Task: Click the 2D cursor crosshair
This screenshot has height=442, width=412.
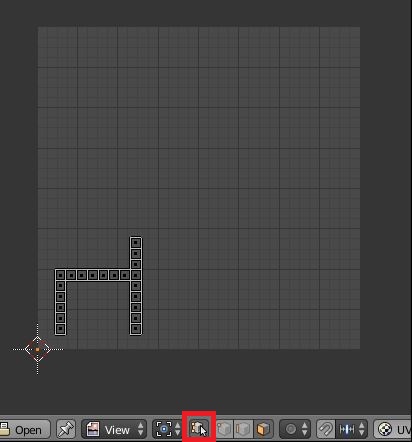Action: click(37, 349)
